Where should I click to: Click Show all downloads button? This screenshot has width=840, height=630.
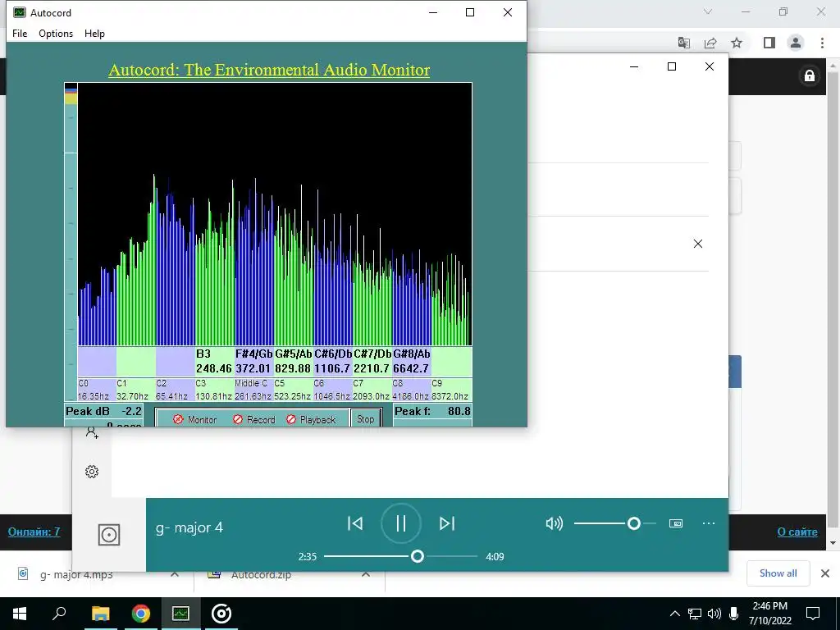pos(778,573)
